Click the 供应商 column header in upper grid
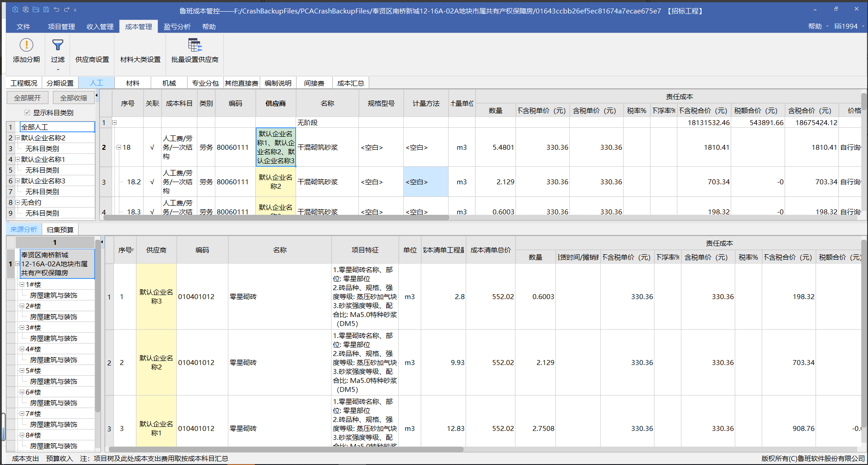Viewport: 868px width, 465px height. [275, 104]
